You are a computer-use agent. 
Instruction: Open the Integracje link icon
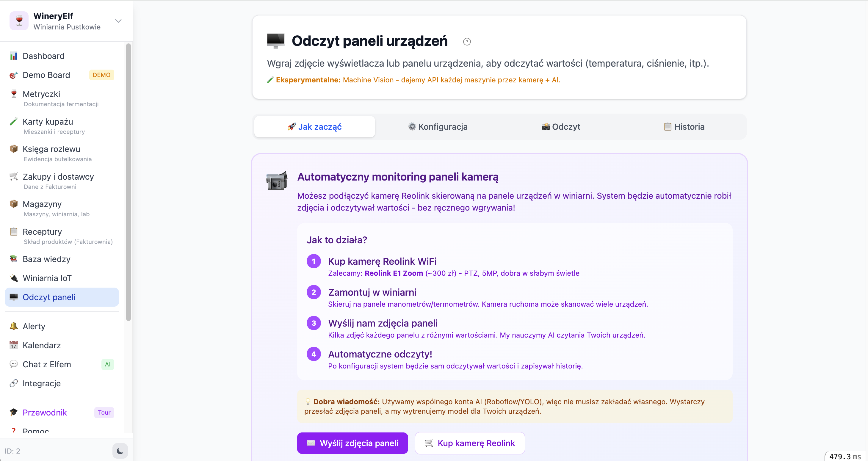pyautogui.click(x=13, y=383)
